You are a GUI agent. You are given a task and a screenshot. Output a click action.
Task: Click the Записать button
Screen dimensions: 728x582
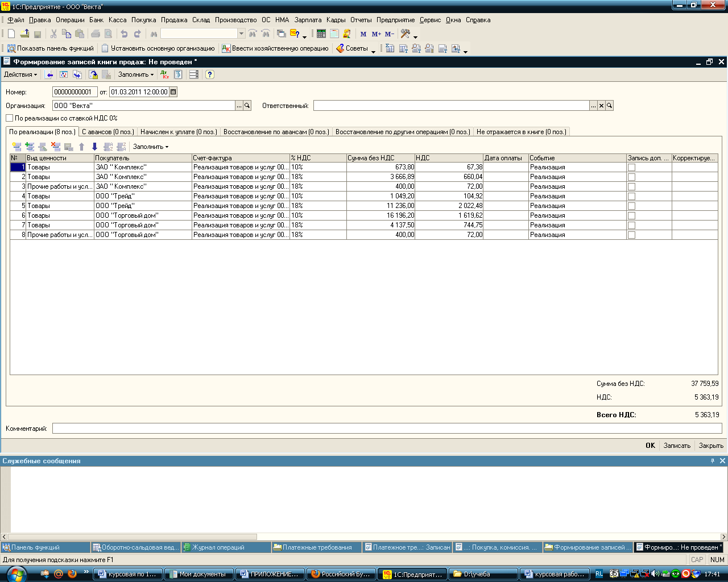[677, 446]
